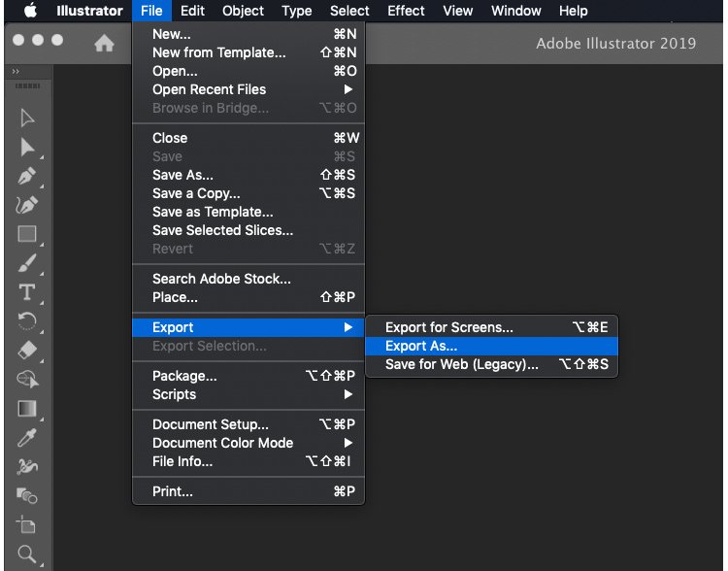Open the Effect menu
Viewport: 728px width, 571px height.
click(406, 11)
